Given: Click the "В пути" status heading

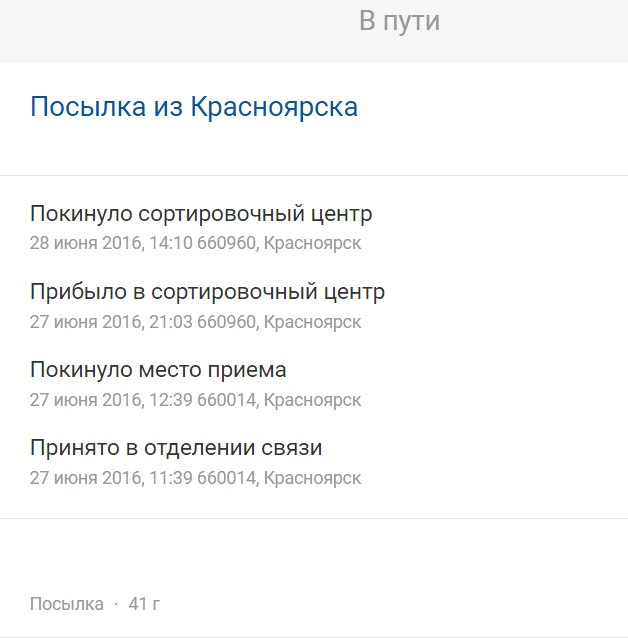Looking at the screenshot, I should coord(399,21).
